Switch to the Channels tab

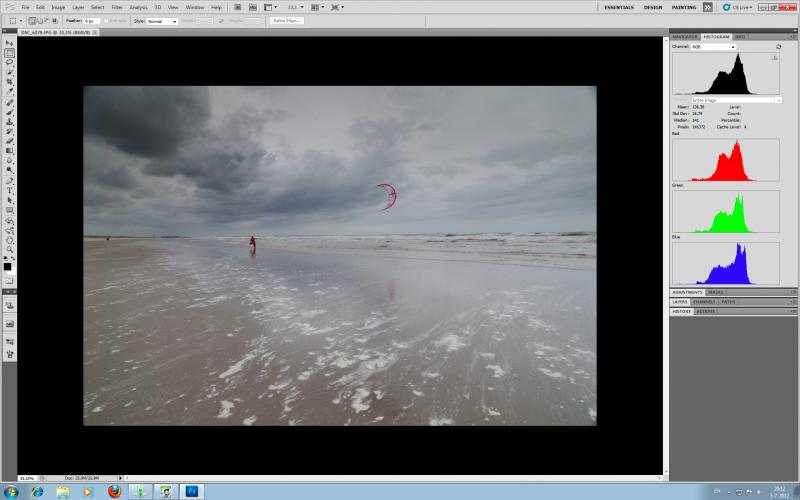(704, 302)
